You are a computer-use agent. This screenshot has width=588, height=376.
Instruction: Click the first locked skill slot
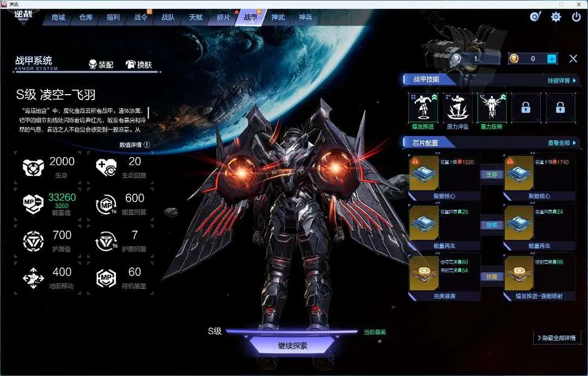[x=525, y=108]
